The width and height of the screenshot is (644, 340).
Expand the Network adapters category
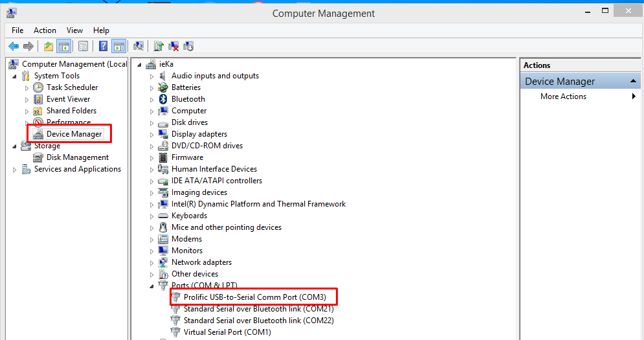coord(152,262)
